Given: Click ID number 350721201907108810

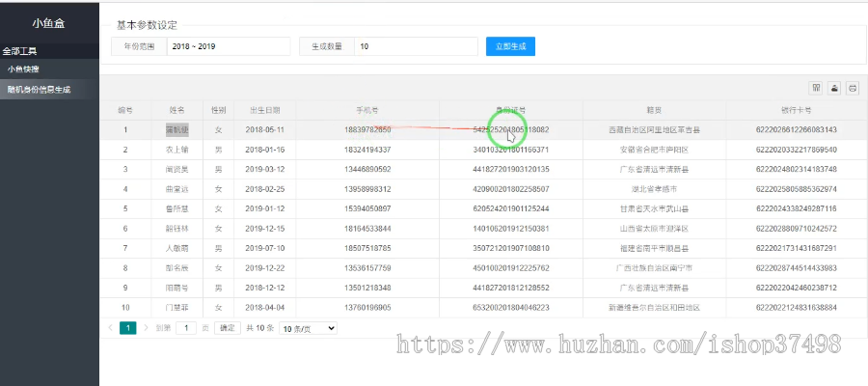Looking at the screenshot, I should 511,249.
